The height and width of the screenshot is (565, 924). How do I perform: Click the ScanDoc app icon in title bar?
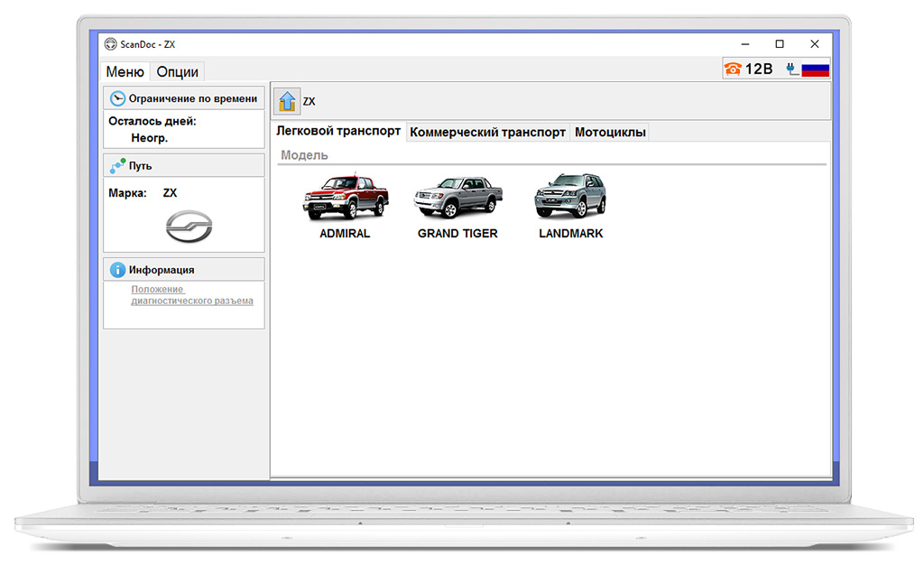[110, 44]
